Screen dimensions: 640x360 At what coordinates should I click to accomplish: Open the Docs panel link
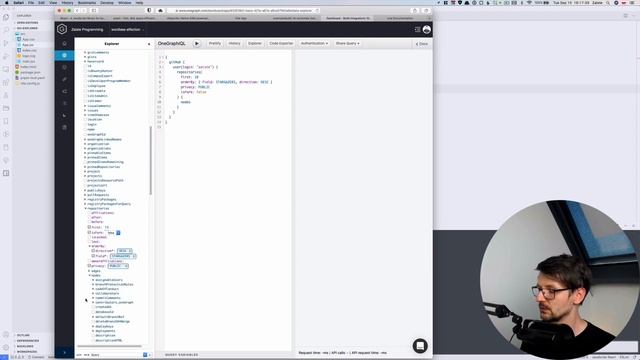pyautogui.click(x=422, y=44)
